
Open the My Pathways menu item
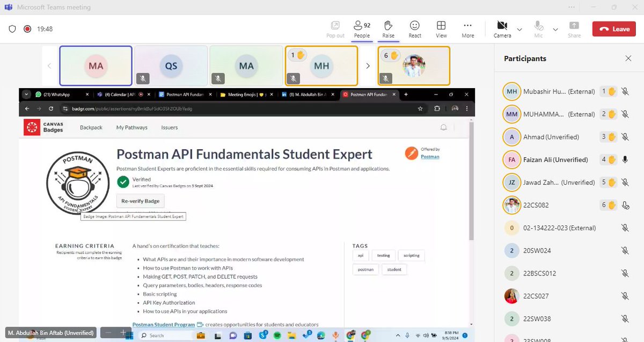click(x=132, y=128)
